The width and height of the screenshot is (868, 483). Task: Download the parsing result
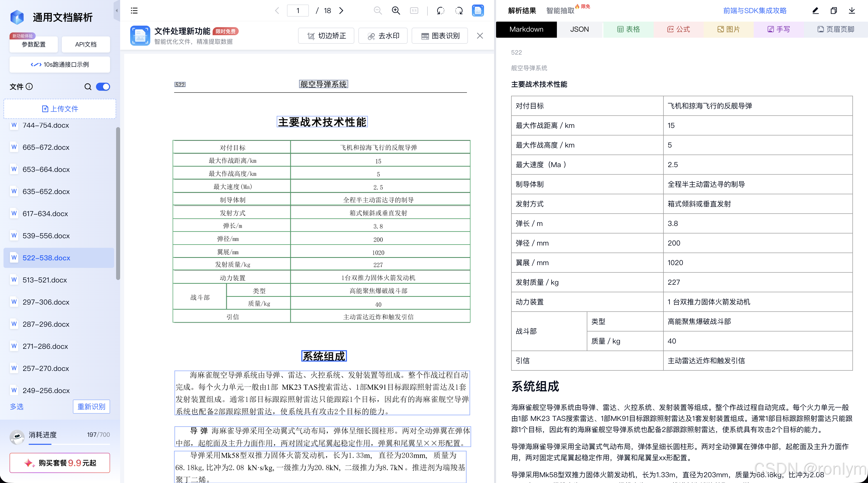coord(852,11)
